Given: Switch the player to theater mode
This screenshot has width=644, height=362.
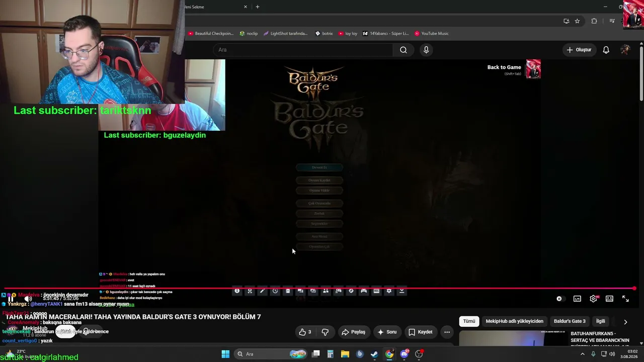Looking at the screenshot, I should point(609,299).
